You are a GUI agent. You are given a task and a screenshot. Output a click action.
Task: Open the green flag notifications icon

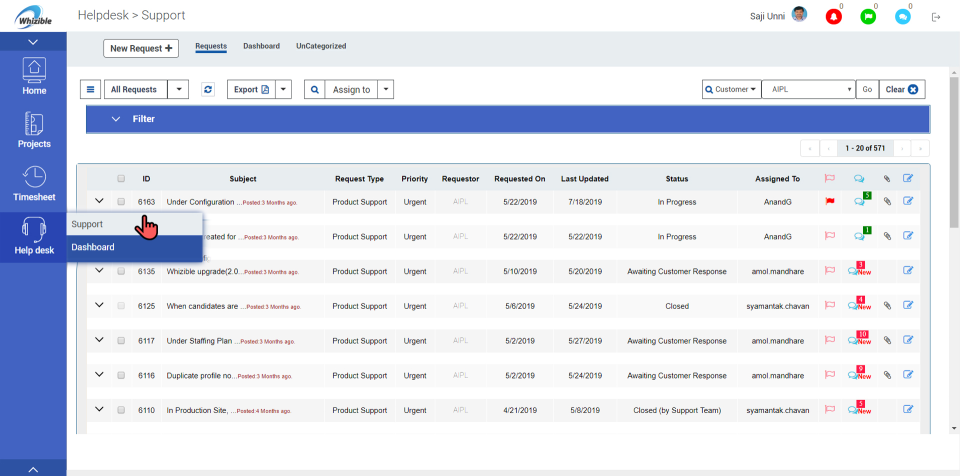(868, 17)
